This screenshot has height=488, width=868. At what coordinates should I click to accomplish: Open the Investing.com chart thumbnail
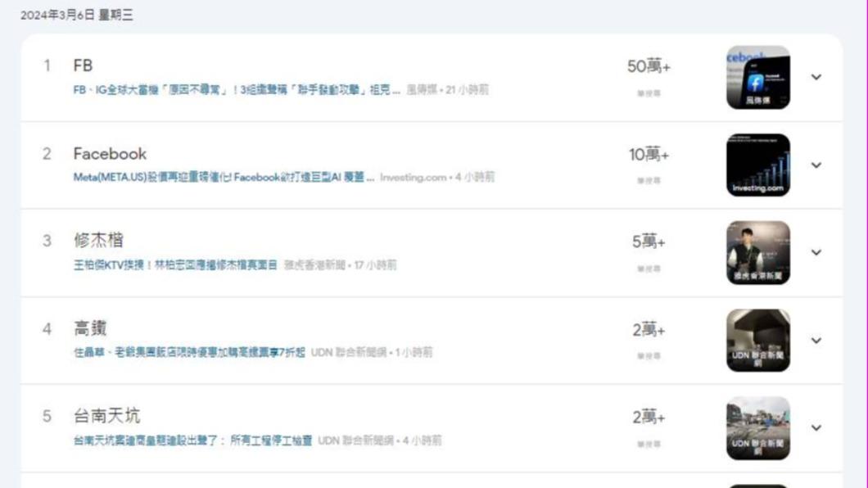click(757, 165)
